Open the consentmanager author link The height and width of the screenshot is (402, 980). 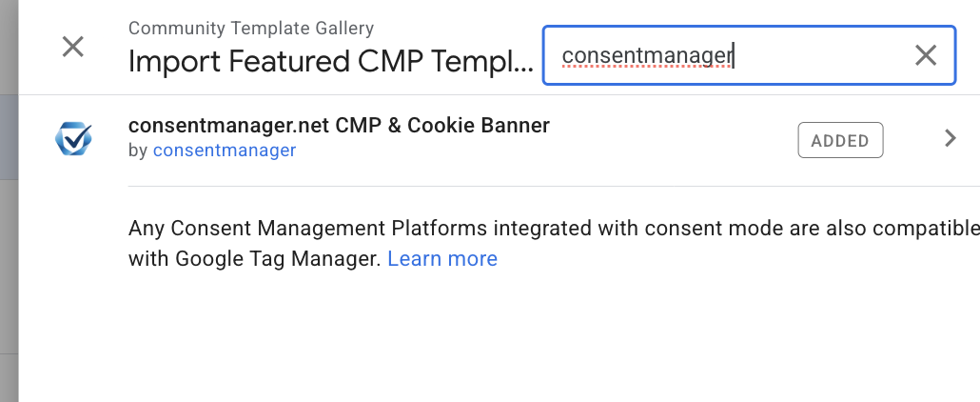(225, 151)
